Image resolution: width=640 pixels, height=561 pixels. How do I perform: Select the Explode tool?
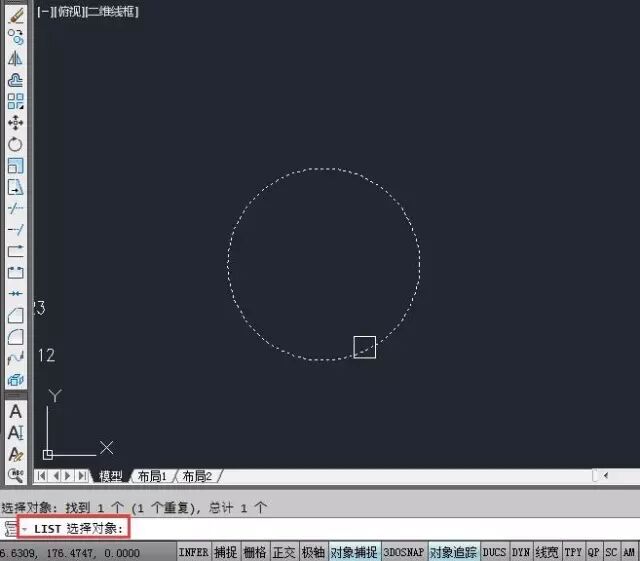[x=16, y=380]
